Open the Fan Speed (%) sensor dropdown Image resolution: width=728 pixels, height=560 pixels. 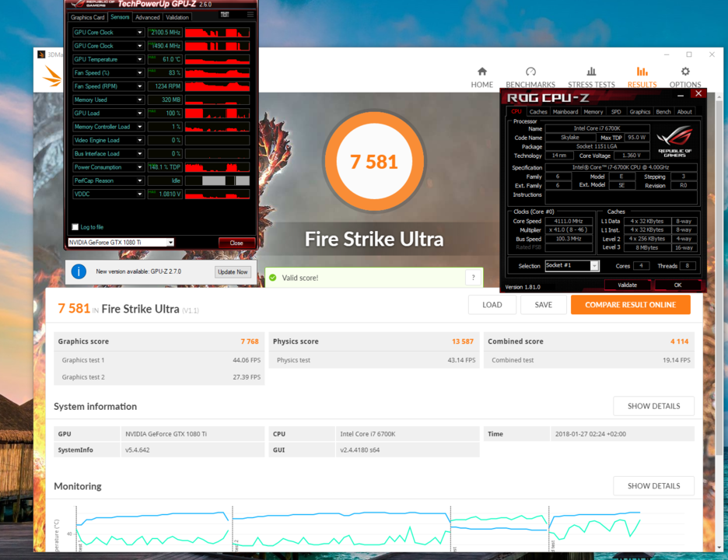tap(140, 73)
